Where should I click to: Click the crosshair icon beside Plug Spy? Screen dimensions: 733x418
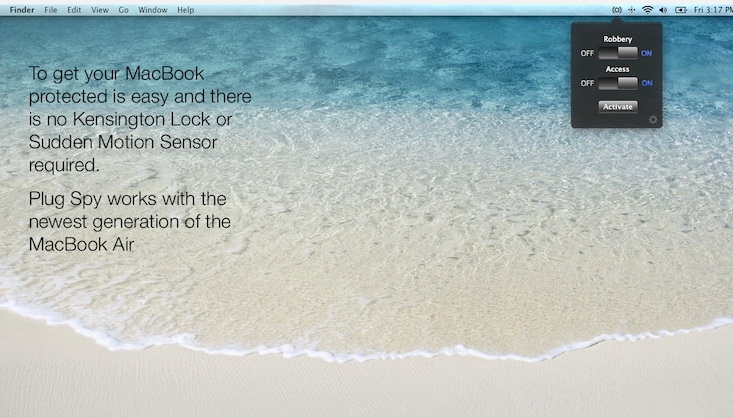pyautogui.click(x=632, y=10)
